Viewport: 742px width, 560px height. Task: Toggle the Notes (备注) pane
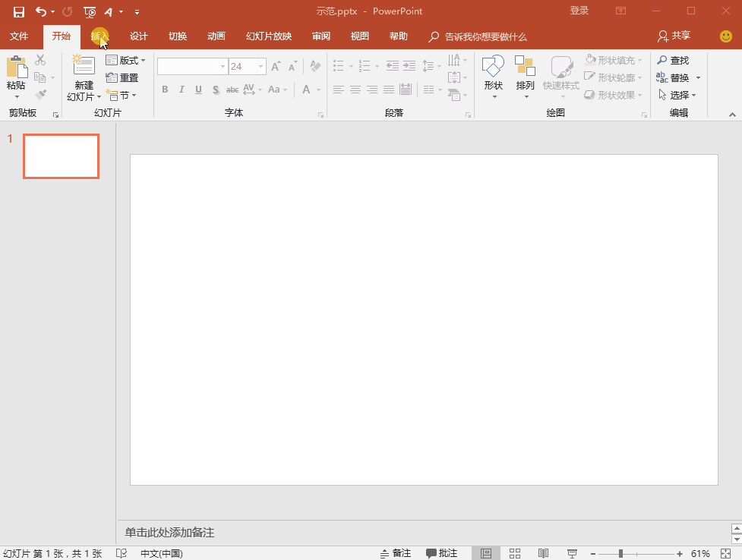tap(395, 553)
